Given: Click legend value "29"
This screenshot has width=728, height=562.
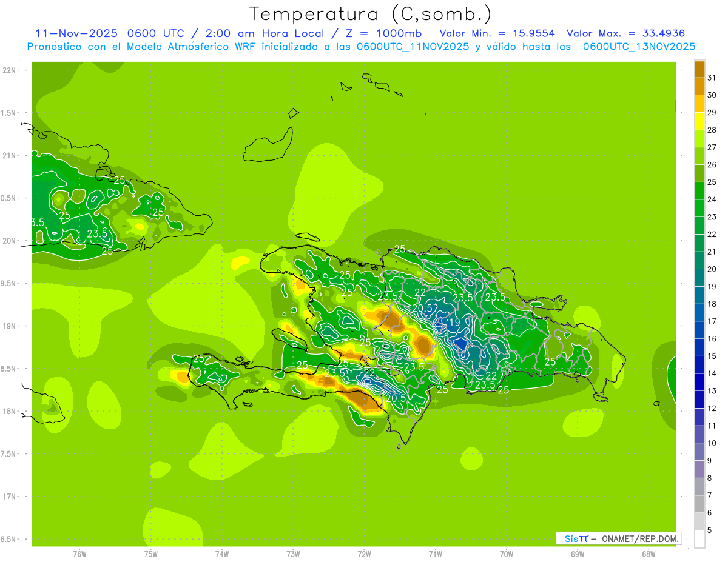Looking at the screenshot, I should click(x=712, y=113).
